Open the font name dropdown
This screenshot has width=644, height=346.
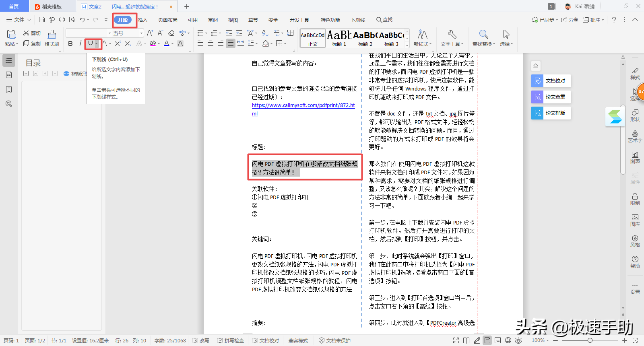tap(109, 33)
